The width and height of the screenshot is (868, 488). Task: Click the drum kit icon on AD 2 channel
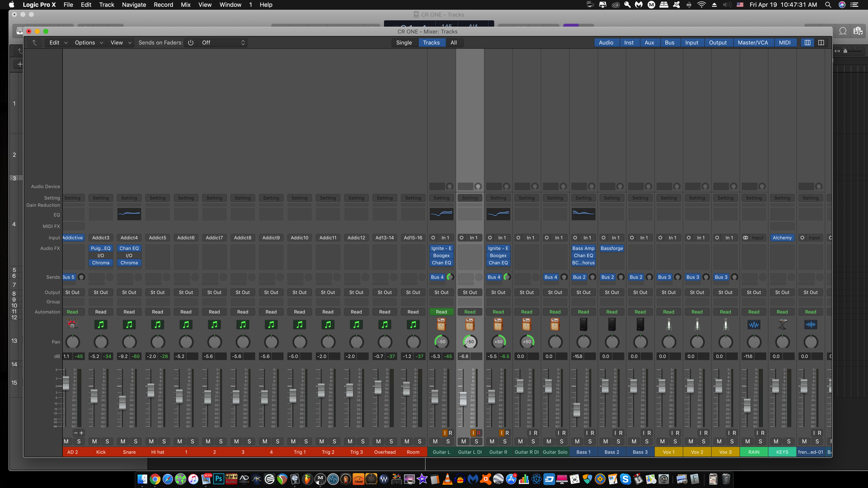[72, 324]
